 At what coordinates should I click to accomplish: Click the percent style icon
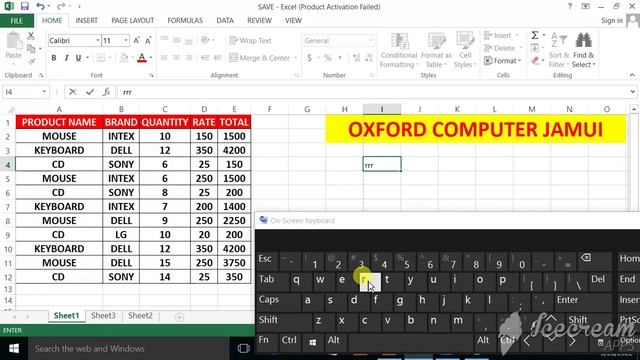[x=327, y=58]
